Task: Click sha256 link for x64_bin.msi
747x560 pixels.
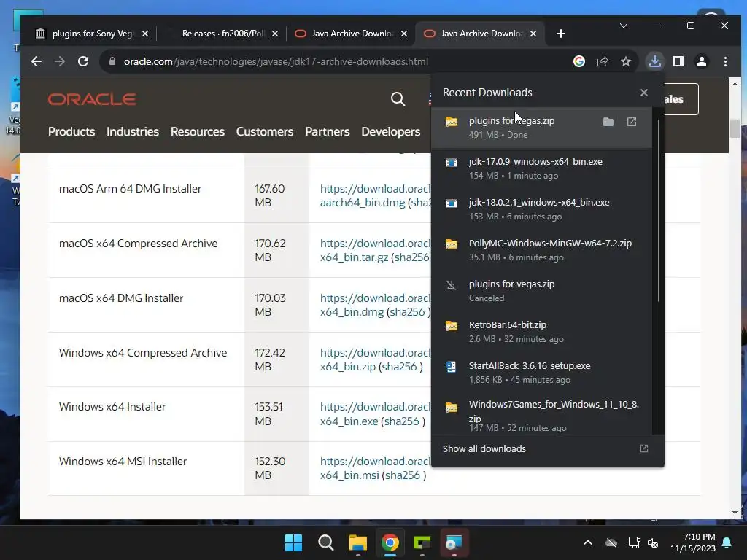Action: point(403,475)
